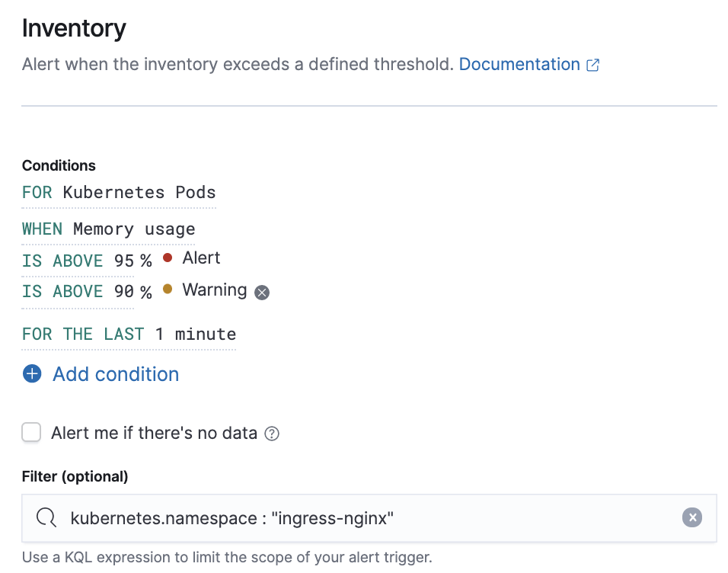This screenshot has height=573, width=728.
Task: Click the blue plus icon for adding conditions
Action: point(30,373)
